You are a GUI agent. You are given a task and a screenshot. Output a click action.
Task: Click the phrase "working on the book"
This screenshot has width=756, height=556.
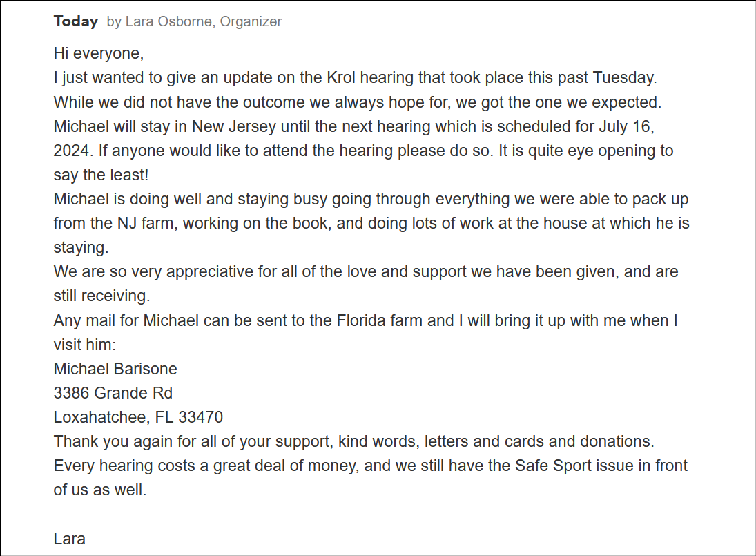point(257,223)
